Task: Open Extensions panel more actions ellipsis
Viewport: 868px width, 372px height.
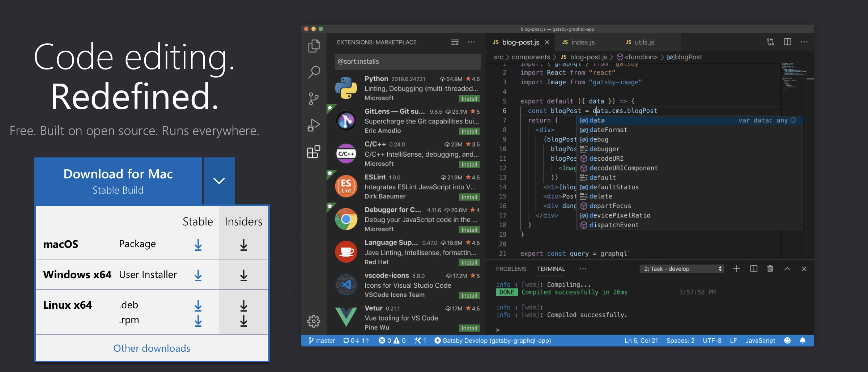Action: coord(471,42)
